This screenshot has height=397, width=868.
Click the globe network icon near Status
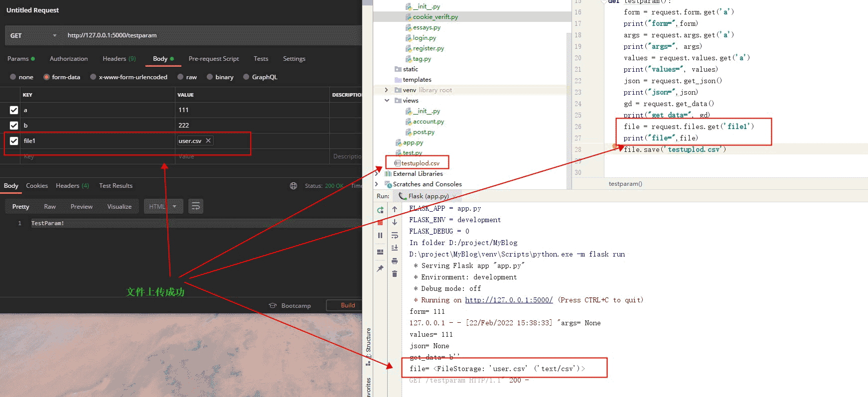(293, 186)
